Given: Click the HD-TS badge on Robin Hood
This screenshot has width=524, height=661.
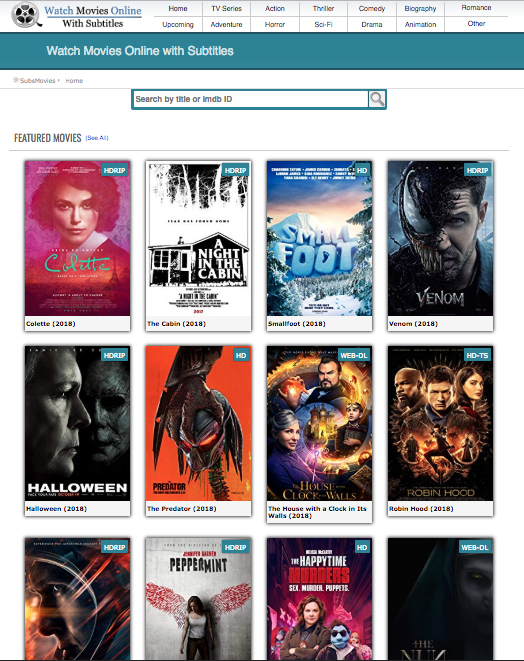Looking at the screenshot, I should point(477,355).
